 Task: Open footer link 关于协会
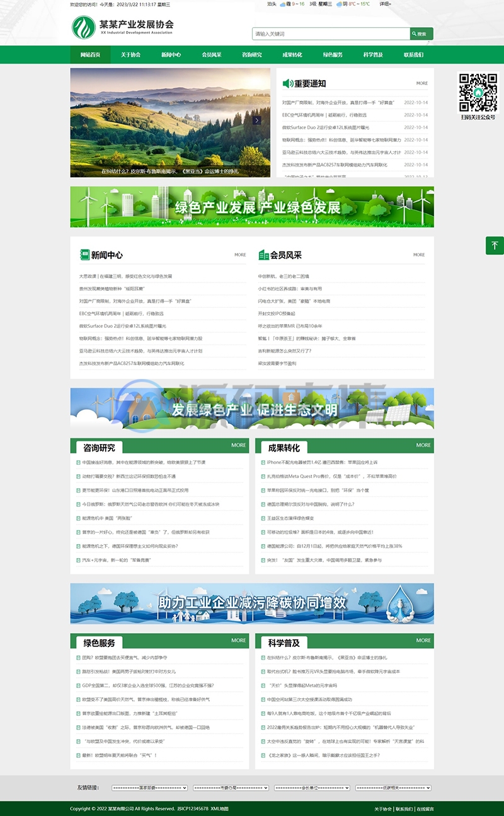point(383,808)
